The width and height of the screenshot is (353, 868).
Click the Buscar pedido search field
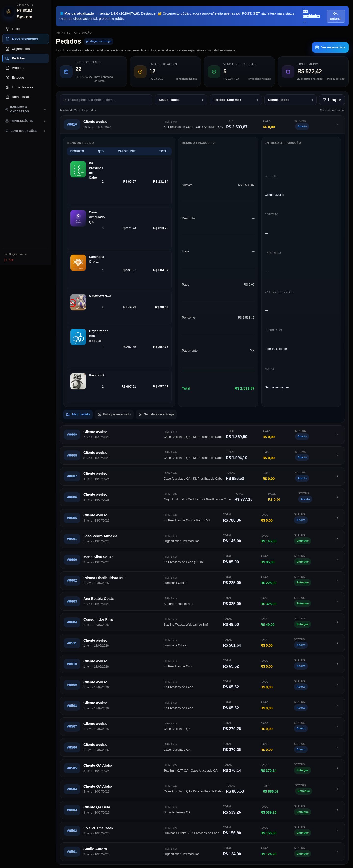coord(106,100)
